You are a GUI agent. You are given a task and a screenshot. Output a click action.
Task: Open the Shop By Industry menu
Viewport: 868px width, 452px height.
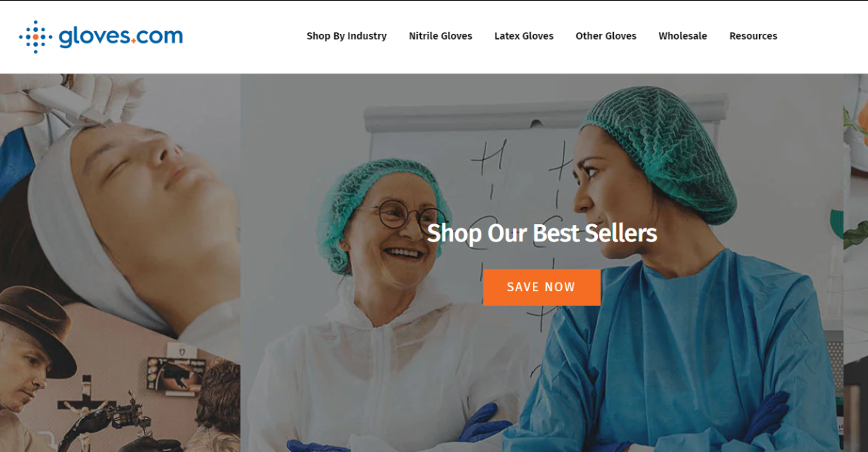click(346, 36)
